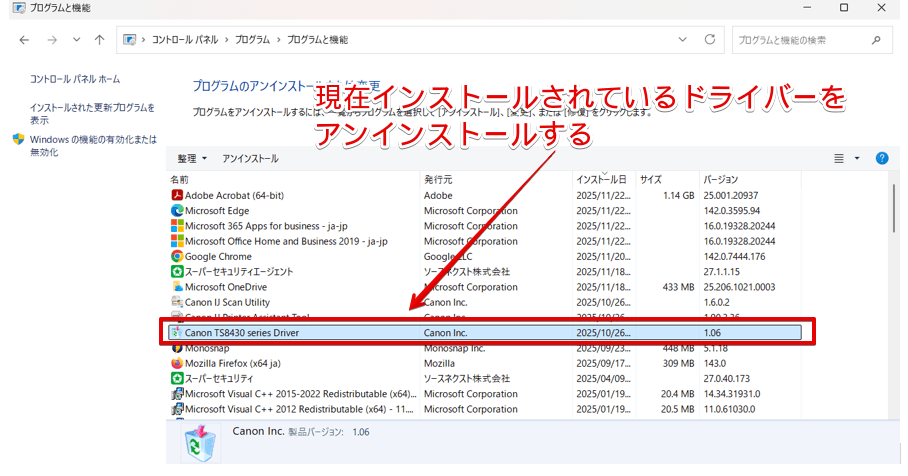The image size is (908, 476).
Task: Select the Microsoft Edge icon
Action: (177, 211)
